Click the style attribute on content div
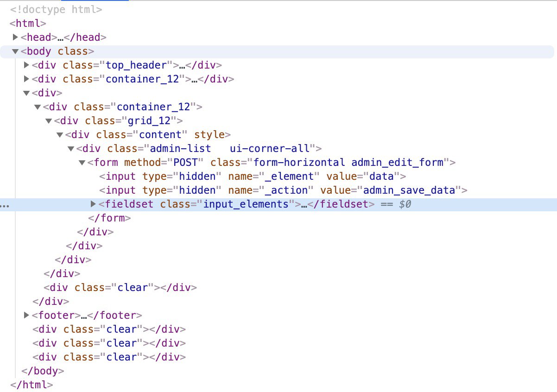Image resolution: width=557 pixels, height=392 pixels. pyautogui.click(x=209, y=134)
